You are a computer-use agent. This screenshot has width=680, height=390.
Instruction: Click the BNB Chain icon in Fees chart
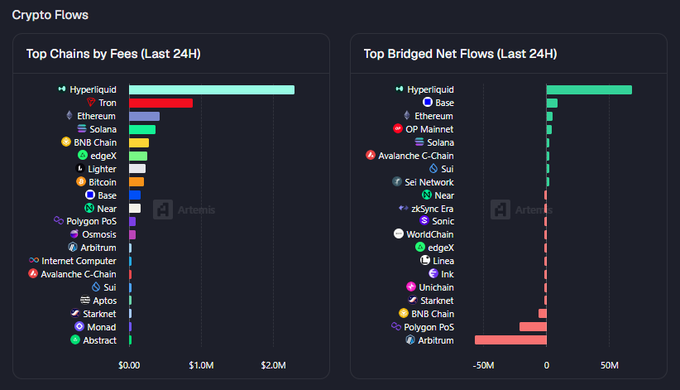tap(66, 142)
